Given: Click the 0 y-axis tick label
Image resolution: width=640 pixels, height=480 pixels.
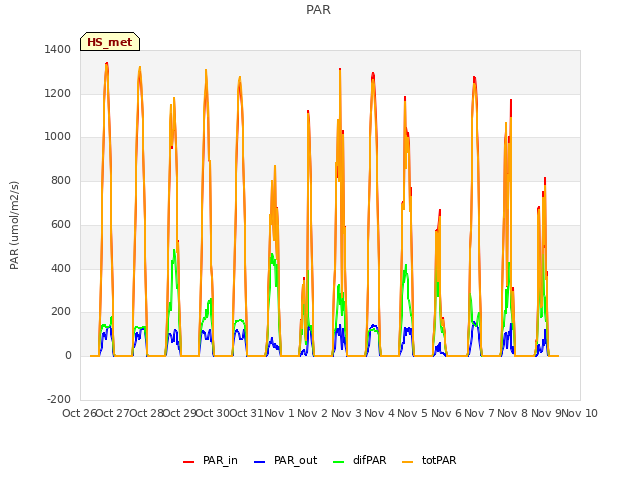Looking at the screenshot, I should [x=68, y=356].
